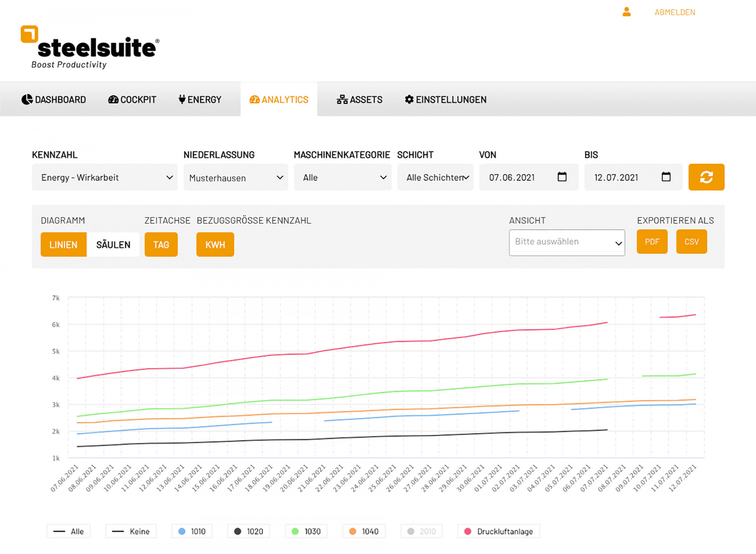Open the Ansicht Bitte auswählen dropdown
Screen dimensions: 756x554
(566, 242)
